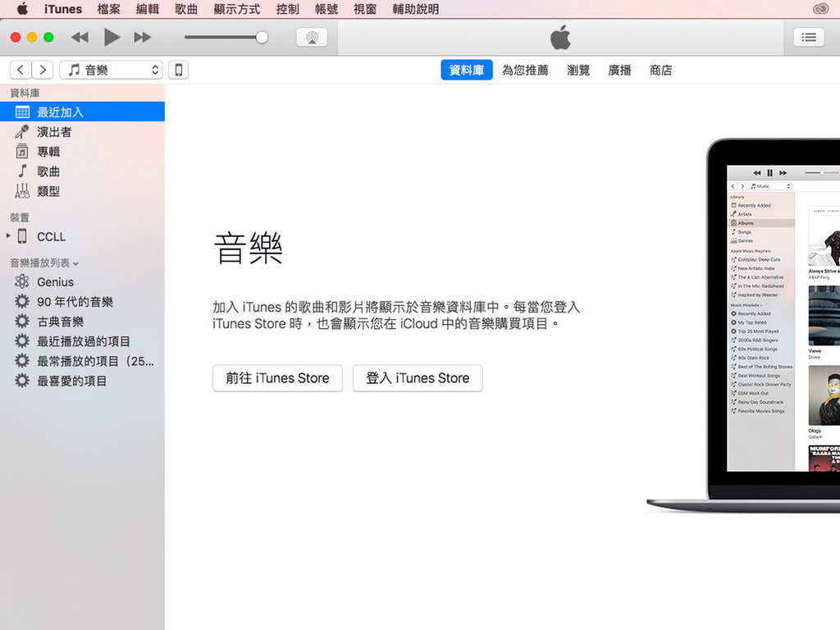
Task: Switch to the 瀏覽 tab
Action: (578, 71)
